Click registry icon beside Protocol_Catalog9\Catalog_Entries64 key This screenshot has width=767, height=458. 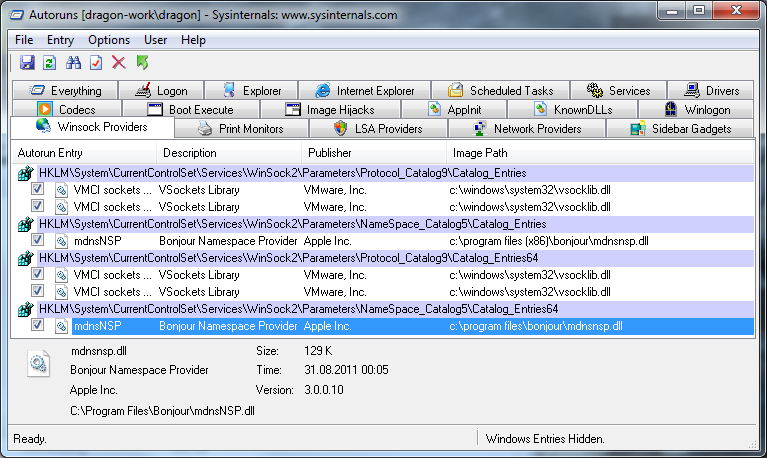click(25, 258)
